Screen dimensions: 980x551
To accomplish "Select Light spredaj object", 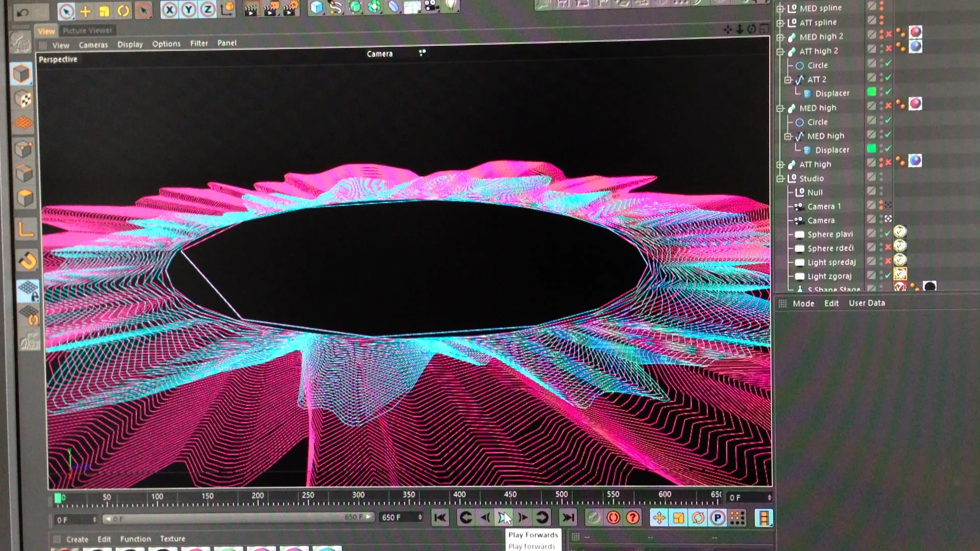I will coord(831,262).
